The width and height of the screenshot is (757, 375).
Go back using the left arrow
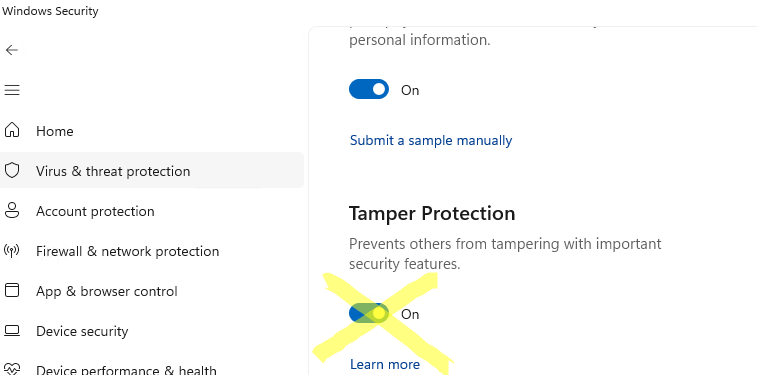(12, 50)
